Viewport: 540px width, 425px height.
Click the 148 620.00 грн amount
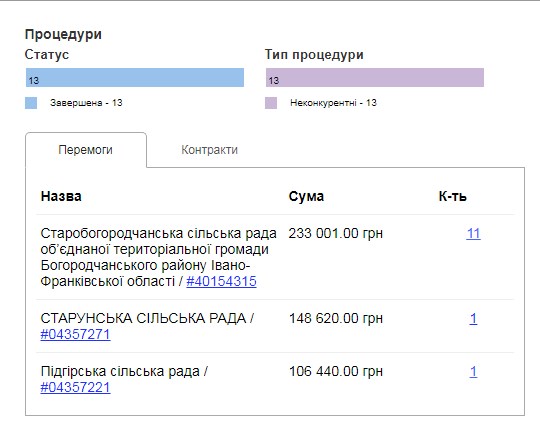tap(336, 319)
